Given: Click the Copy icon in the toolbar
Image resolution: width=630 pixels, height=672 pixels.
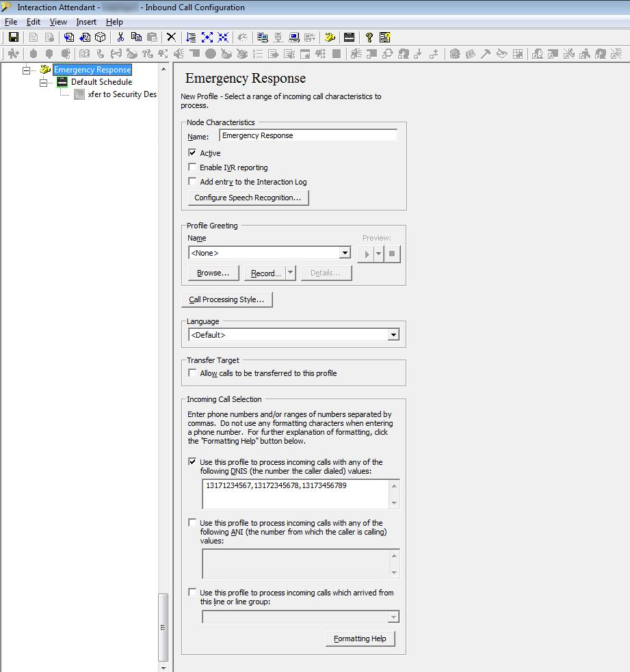Looking at the screenshot, I should [136, 37].
